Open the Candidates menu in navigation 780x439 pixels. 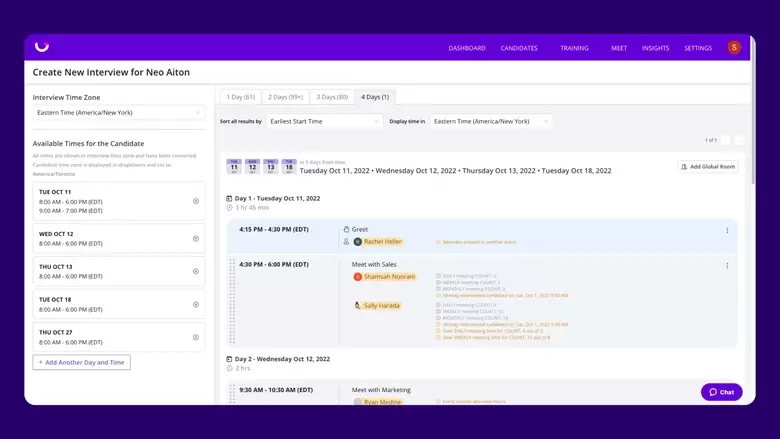pyautogui.click(x=519, y=48)
